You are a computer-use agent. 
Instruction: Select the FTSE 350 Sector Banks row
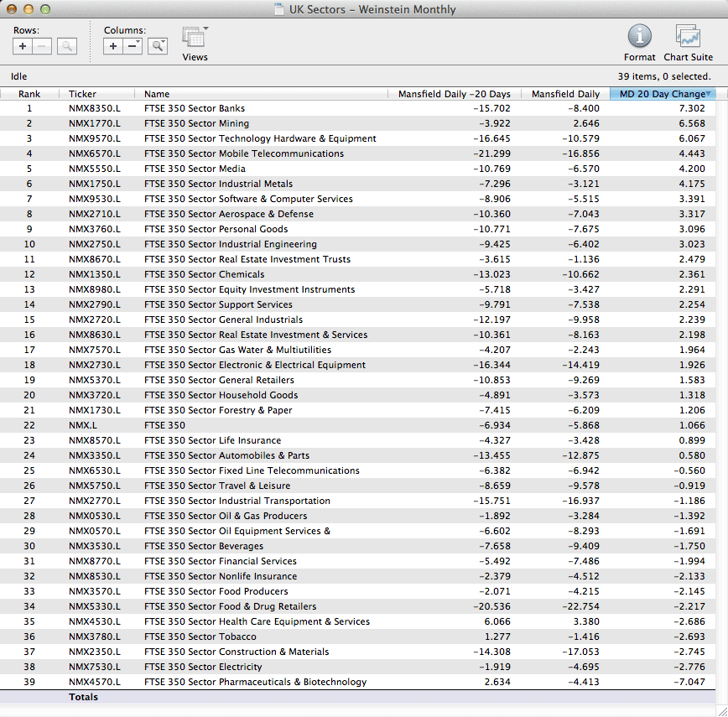click(195, 108)
